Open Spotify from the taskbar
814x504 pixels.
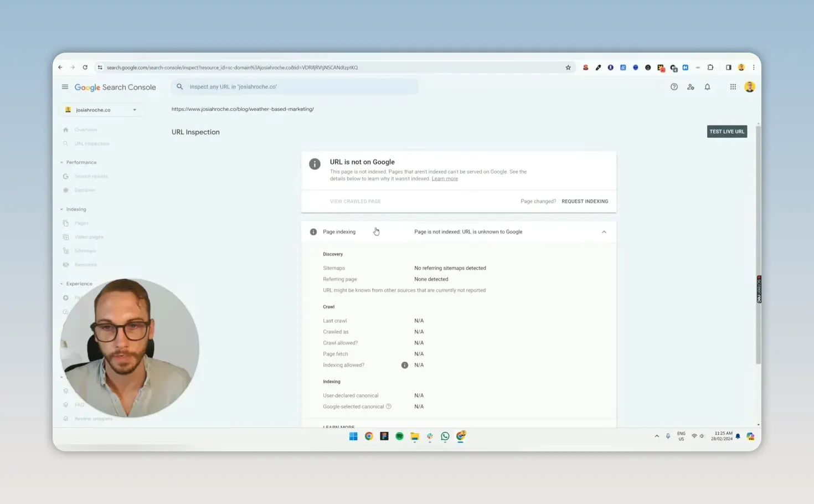399,436
